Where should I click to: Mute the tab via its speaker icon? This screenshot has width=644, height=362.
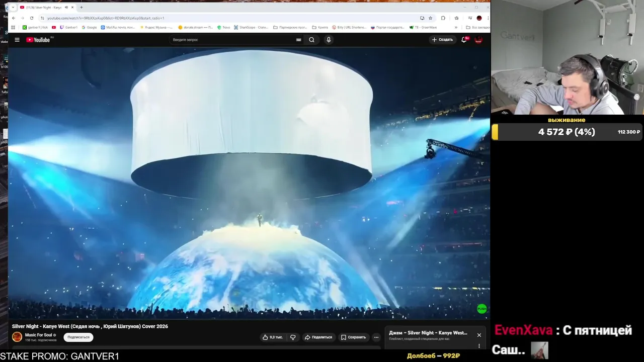pos(66,8)
